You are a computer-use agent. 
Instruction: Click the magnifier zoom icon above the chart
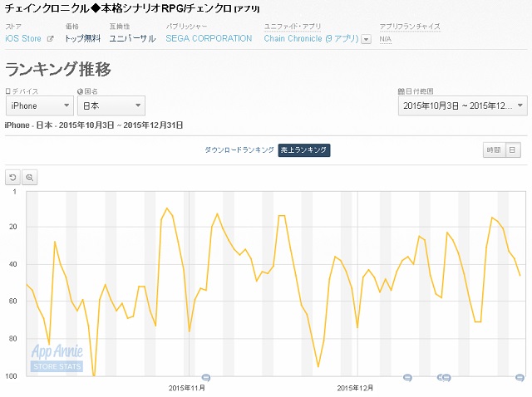(x=30, y=177)
